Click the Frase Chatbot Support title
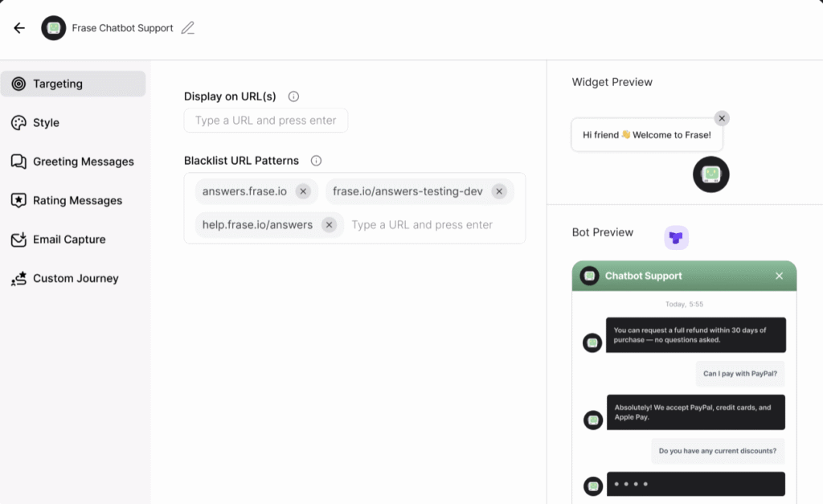 click(x=122, y=28)
